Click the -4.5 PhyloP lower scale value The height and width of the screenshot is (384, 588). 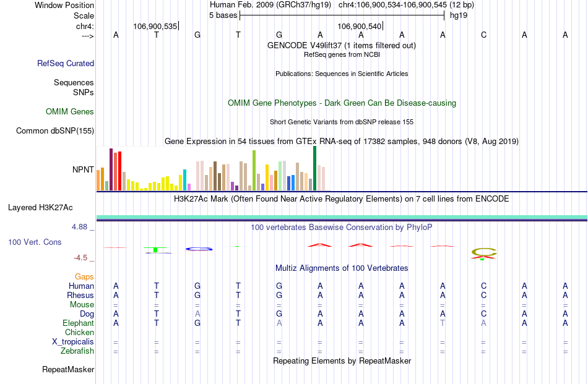[x=81, y=258]
